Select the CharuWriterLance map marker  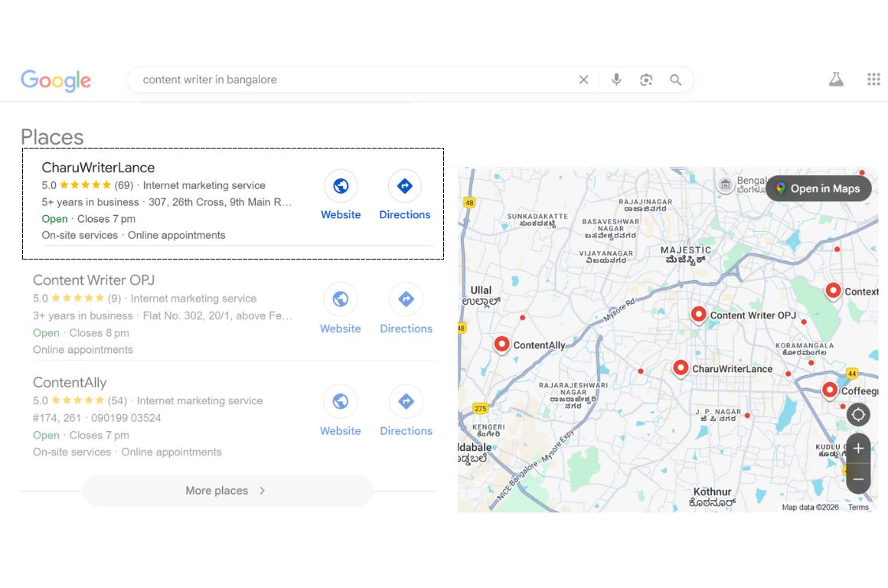[x=681, y=368]
